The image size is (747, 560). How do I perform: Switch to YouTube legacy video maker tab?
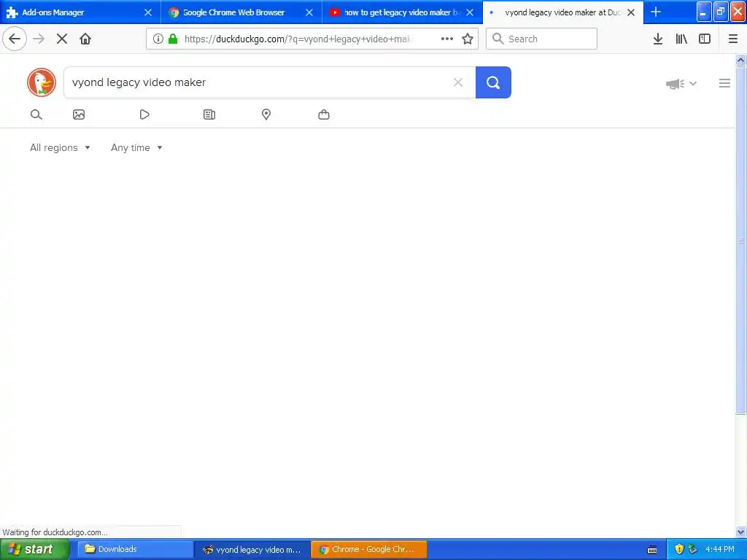pyautogui.click(x=402, y=12)
